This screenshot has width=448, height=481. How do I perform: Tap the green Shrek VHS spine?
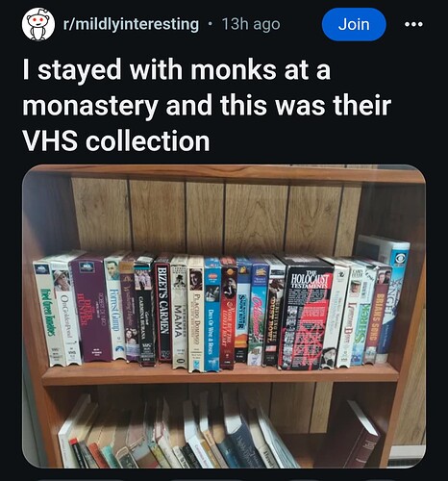(x=361, y=315)
